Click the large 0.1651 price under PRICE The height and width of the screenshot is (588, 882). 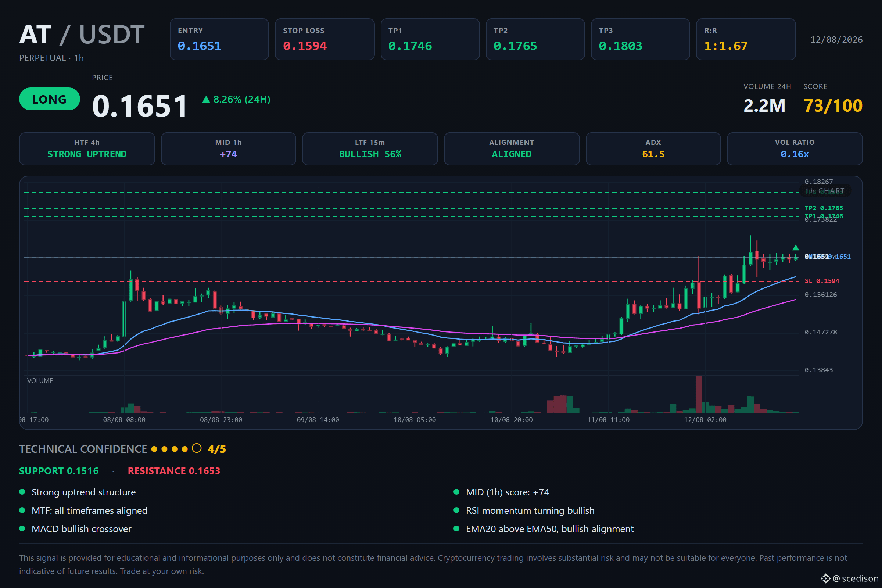click(x=140, y=106)
